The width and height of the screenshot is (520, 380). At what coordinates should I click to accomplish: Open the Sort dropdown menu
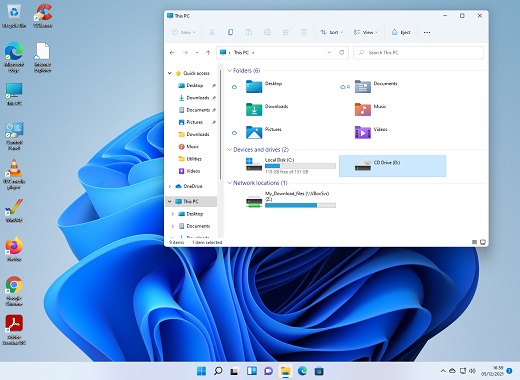click(x=332, y=32)
